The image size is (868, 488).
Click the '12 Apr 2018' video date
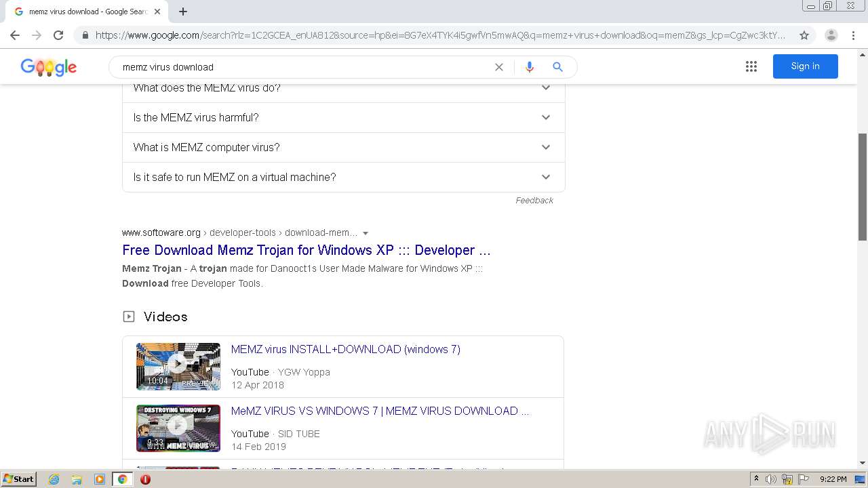tap(258, 385)
